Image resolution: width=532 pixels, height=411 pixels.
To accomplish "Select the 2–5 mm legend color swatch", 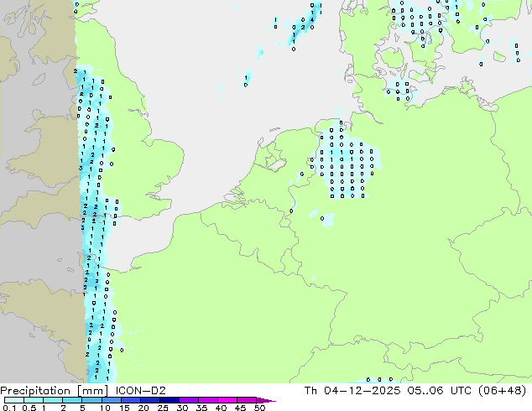I will tap(72, 400).
